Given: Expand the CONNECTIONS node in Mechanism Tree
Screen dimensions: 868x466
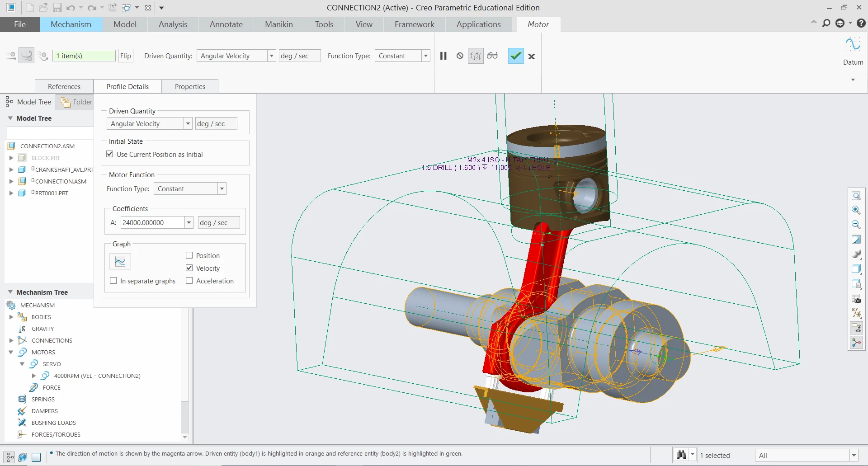Looking at the screenshot, I should click(11, 340).
